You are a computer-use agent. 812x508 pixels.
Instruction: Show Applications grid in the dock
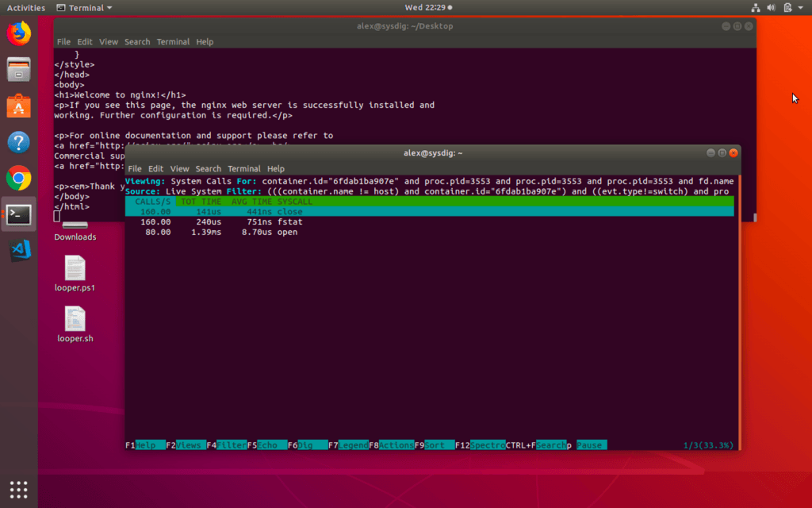point(18,489)
